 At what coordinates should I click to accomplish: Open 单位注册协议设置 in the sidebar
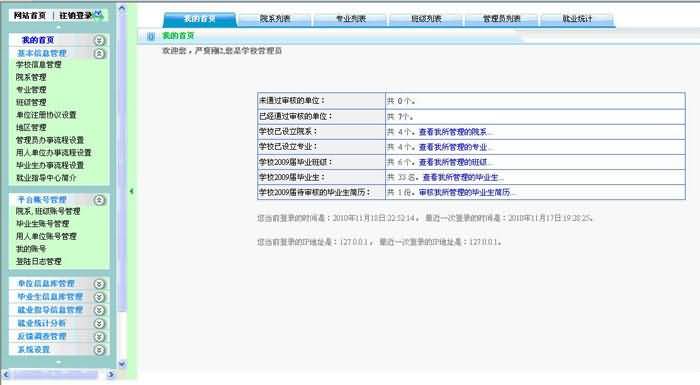pos(46,115)
